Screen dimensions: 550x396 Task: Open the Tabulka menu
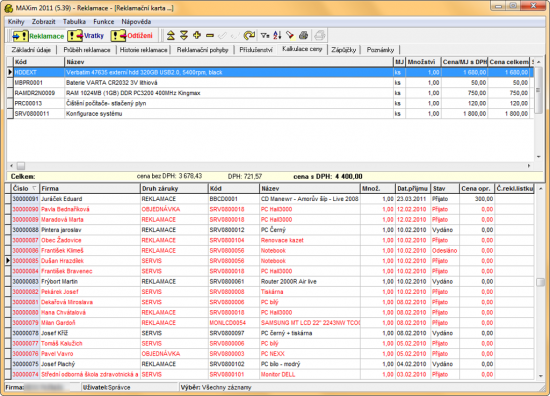[74, 22]
